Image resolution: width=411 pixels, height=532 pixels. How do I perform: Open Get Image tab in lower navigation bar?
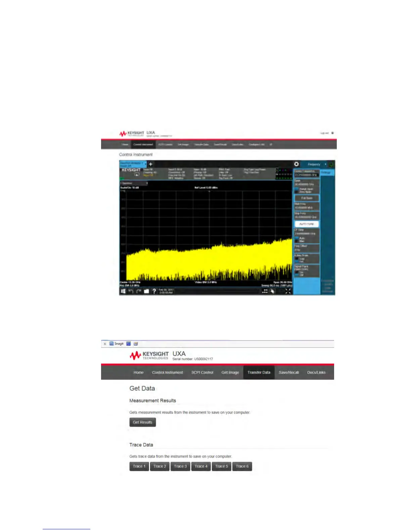click(230, 372)
